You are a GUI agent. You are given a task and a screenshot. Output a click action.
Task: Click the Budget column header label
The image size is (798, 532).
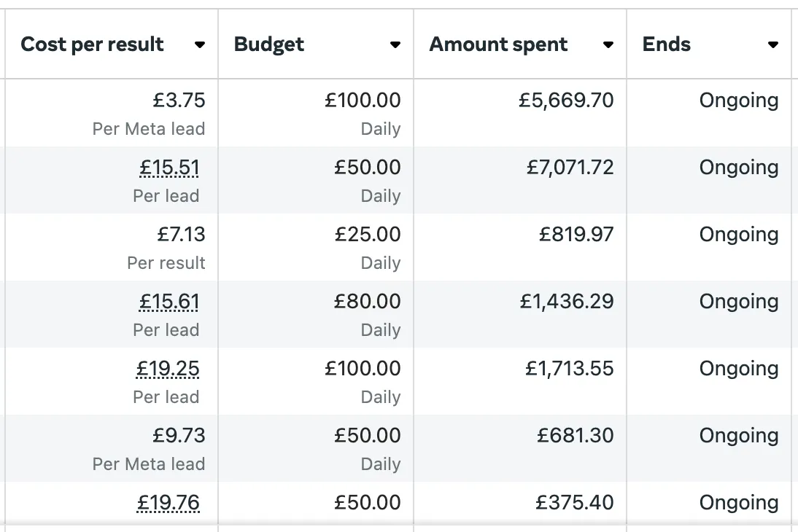point(269,44)
